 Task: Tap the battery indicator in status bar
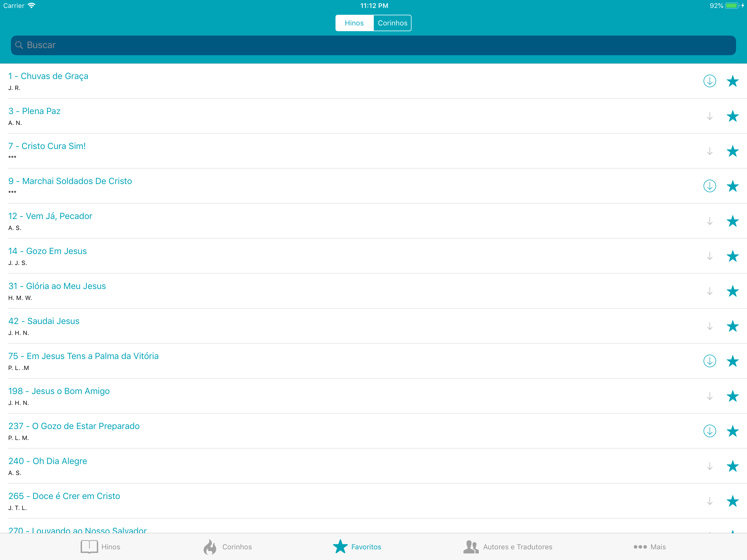(x=732, y=6)
